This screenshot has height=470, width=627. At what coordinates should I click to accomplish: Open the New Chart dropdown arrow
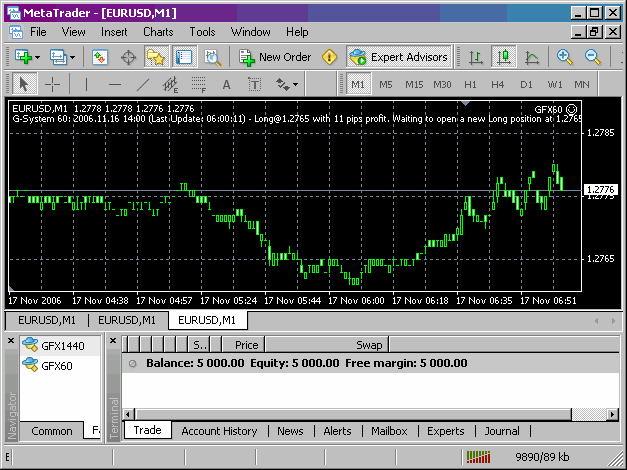(38, 58)
